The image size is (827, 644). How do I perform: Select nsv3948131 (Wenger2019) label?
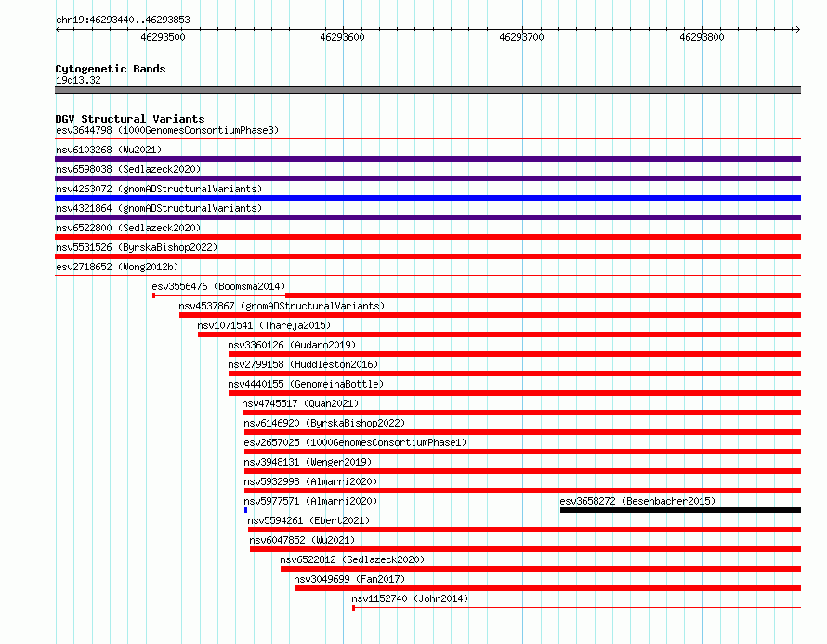pyautogui.click(x=308, y=462)
